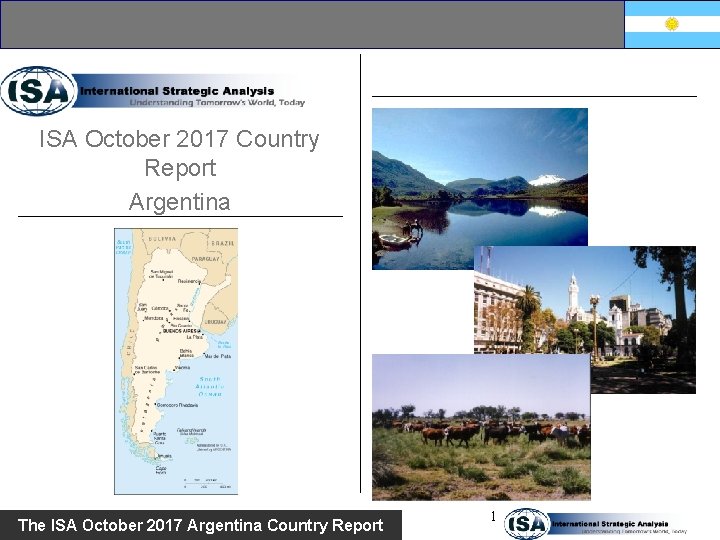Select the 'Understanding Tomorrow's World, Today' tagline
Screen dimensions: 720x540
(217, 102)
